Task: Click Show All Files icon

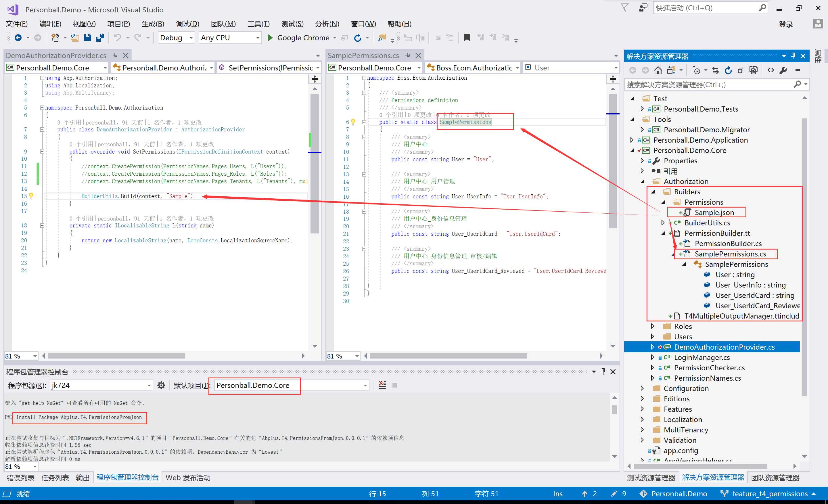Action: pos(754,70)
